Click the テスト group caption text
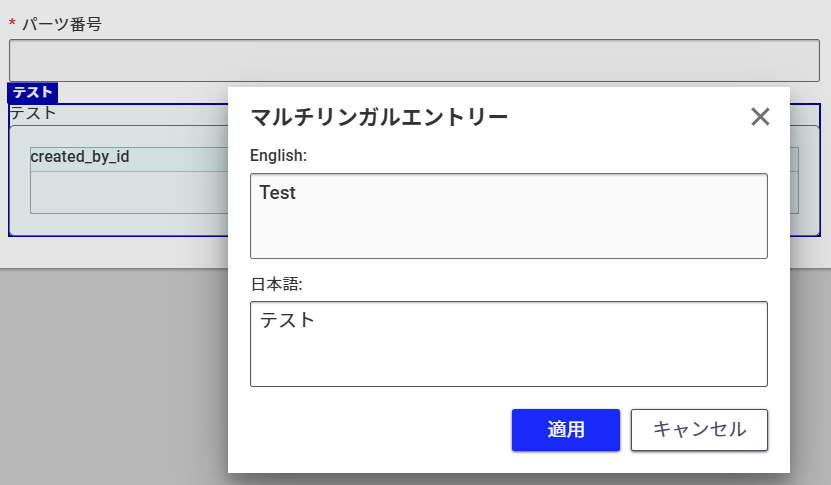This screenshot has height=485, width=831. point(33,113)
